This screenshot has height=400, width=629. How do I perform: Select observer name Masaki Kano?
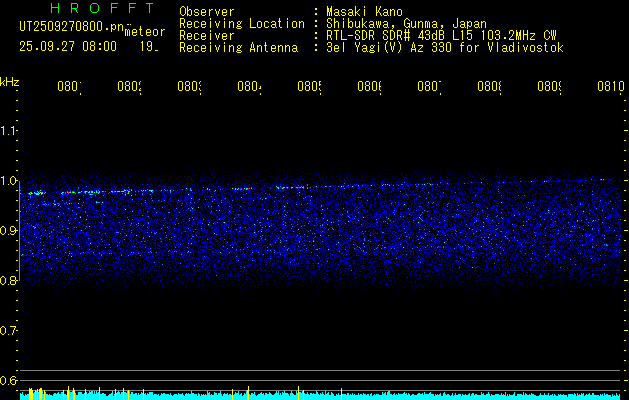[364, 11]
